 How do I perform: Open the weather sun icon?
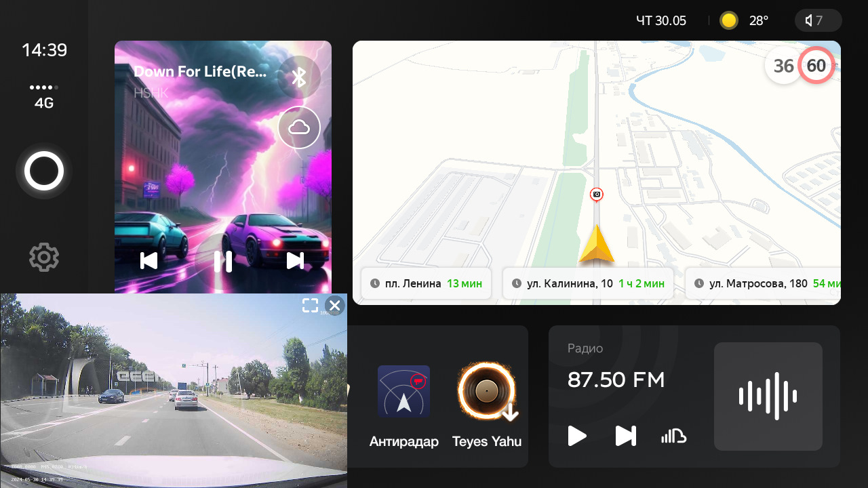coord(729,20)
